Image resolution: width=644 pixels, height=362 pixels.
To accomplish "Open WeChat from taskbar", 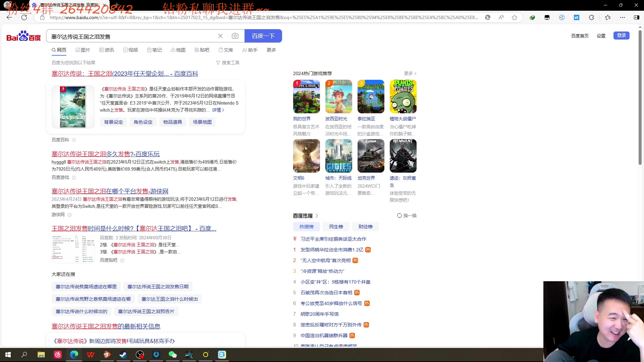I will tap(173, 355).
